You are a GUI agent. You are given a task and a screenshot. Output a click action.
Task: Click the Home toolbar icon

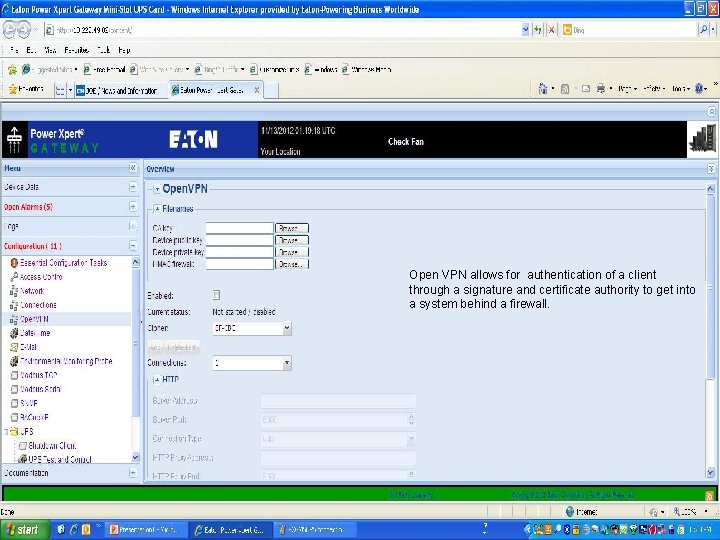[x=543, y=89]
